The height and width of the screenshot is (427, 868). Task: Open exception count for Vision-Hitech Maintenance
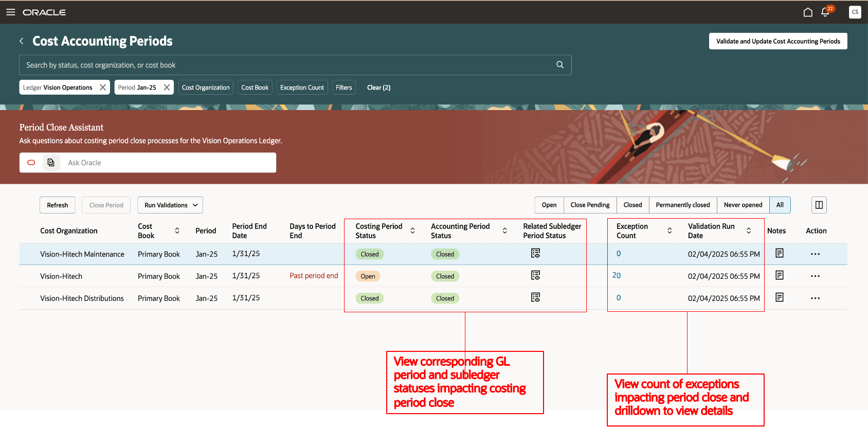pos(619,254)
